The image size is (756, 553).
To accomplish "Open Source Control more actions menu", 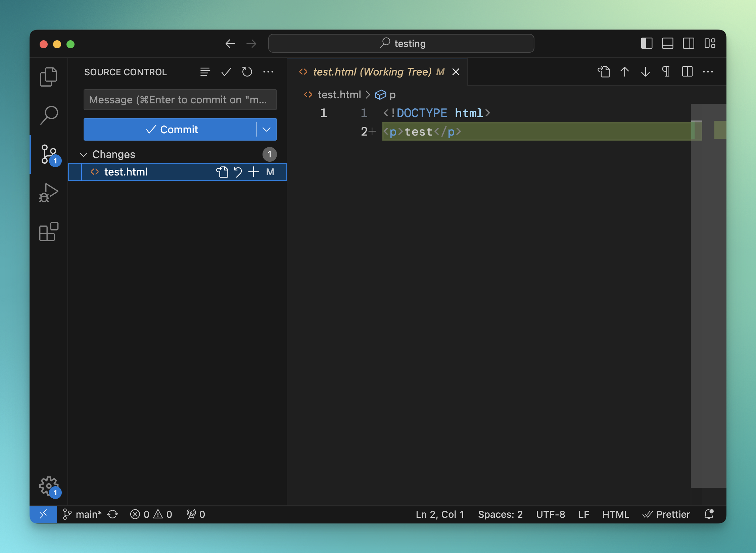I will pos(268,72).
